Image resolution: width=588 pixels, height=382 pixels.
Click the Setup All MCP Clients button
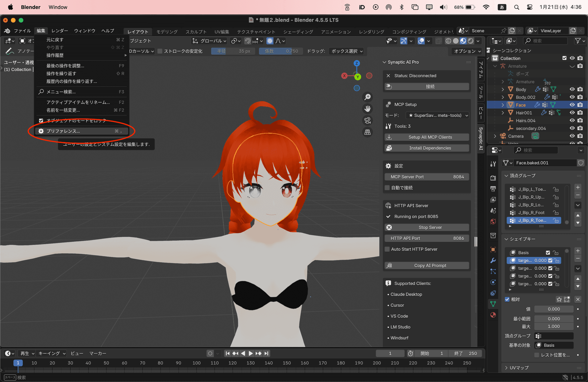[x=427, y=137]
